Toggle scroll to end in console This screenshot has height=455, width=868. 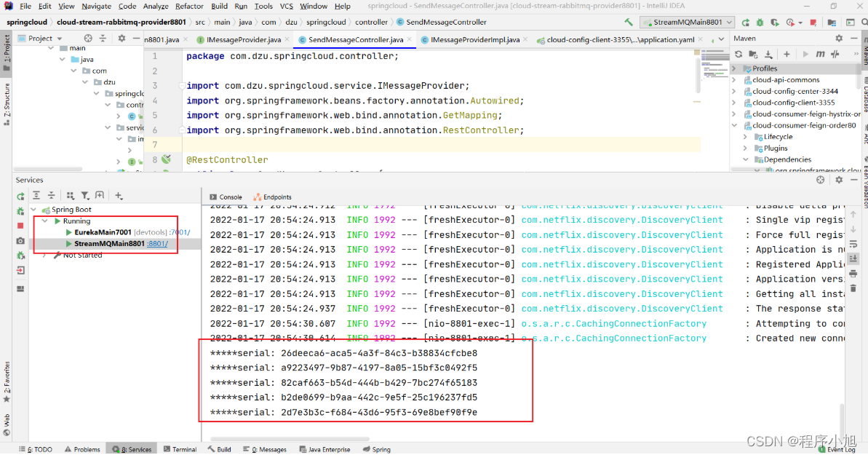[x=853, y=258]
